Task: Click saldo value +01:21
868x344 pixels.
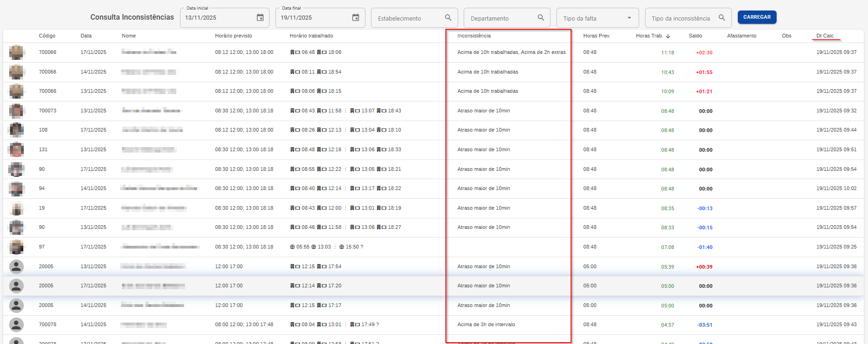Action: (704, 91)
